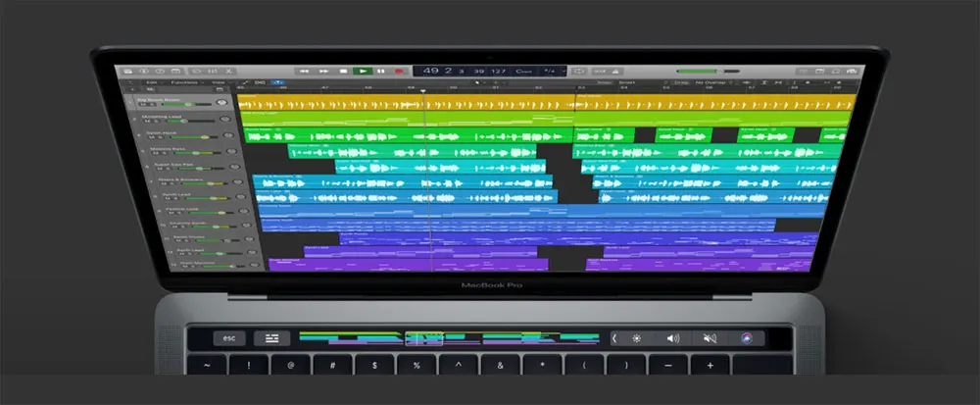Tap the Touch Bar track list lines button
Viewport: 980px width, 405px height.
tap(271, 338)
